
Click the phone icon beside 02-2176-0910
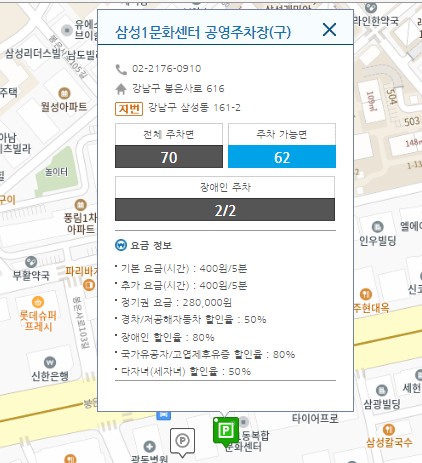[121, 69]
